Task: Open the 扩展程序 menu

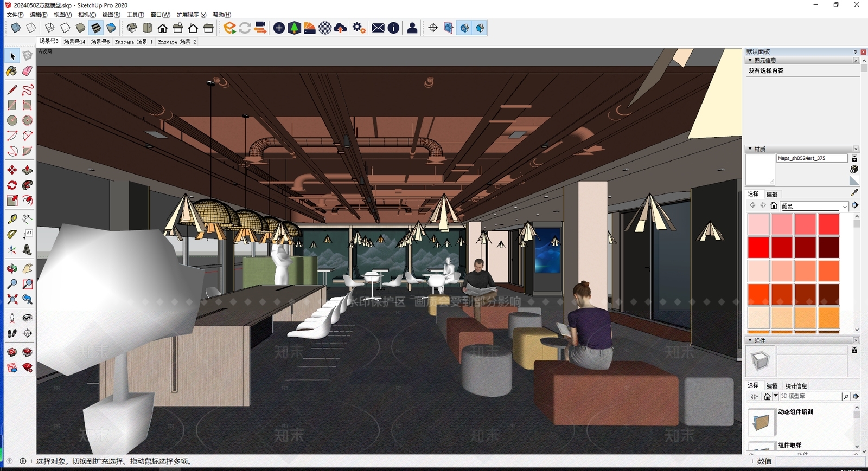Action: (x=192, y=15)
